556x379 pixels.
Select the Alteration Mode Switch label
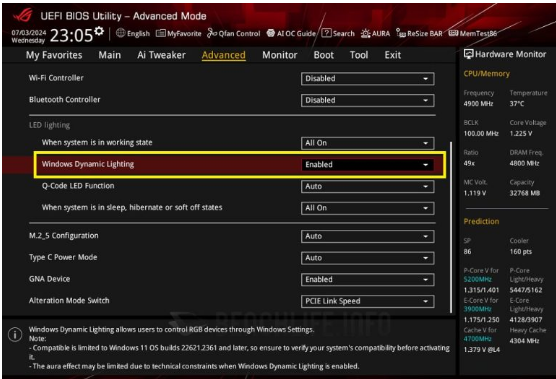coord(69,301)
